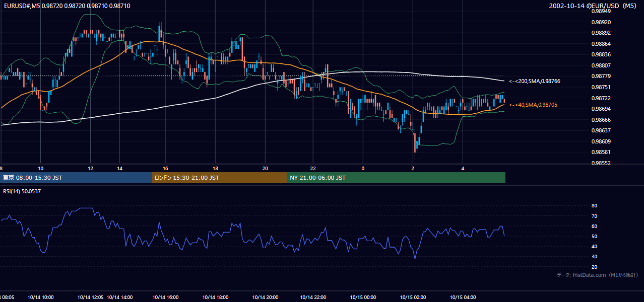Click hour marker 18 above the session bars
The width and height of the screenshot is (644, 302).
(x=215, y=168)
